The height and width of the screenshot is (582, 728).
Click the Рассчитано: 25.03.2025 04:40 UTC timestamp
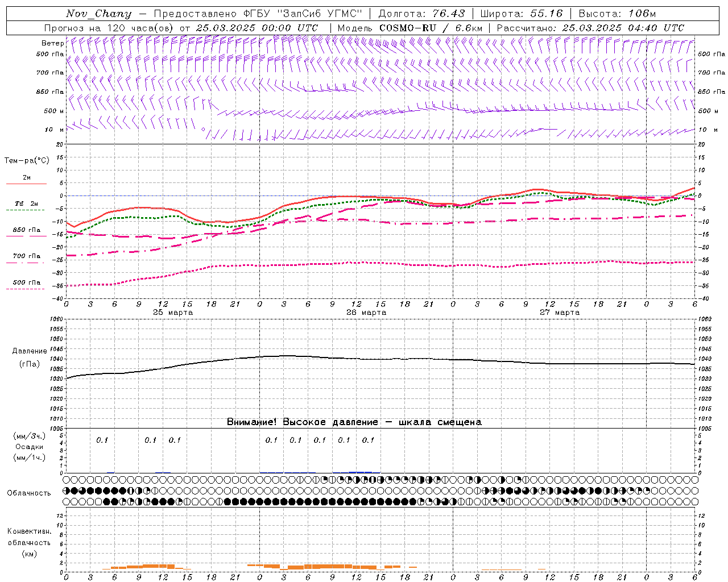(590, 28)
